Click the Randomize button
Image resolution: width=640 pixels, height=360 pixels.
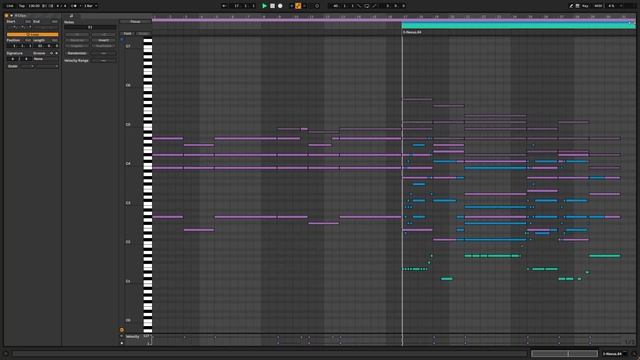pyautogui.click(x=76, y=53)
